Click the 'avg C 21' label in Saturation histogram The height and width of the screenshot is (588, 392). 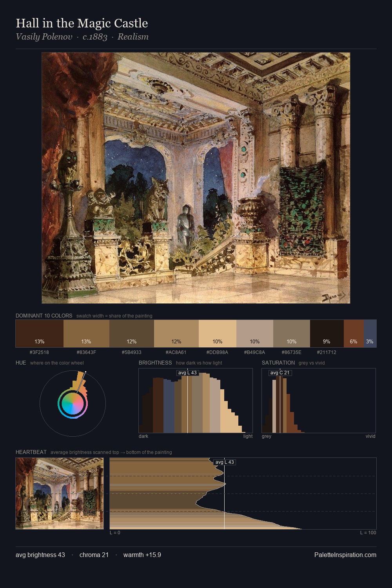coord(280,373)
